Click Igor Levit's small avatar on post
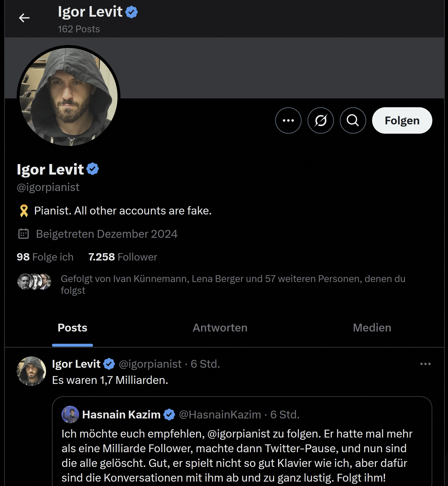 [x=31, y=371]
